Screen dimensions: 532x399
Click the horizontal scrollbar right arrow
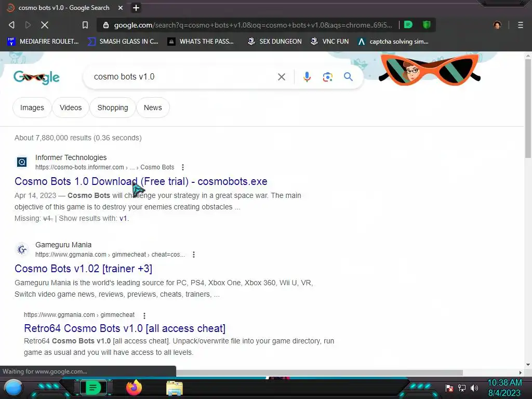click(521, 373)
